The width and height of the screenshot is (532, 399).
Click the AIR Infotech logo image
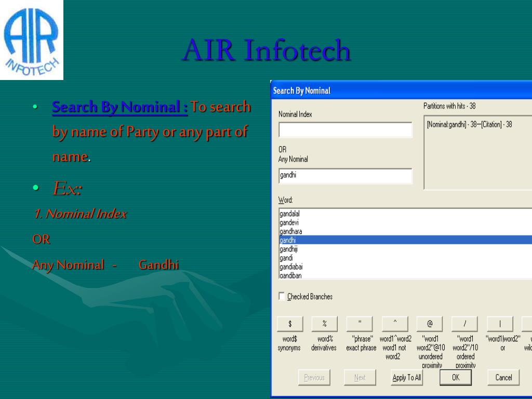point(32,40)
